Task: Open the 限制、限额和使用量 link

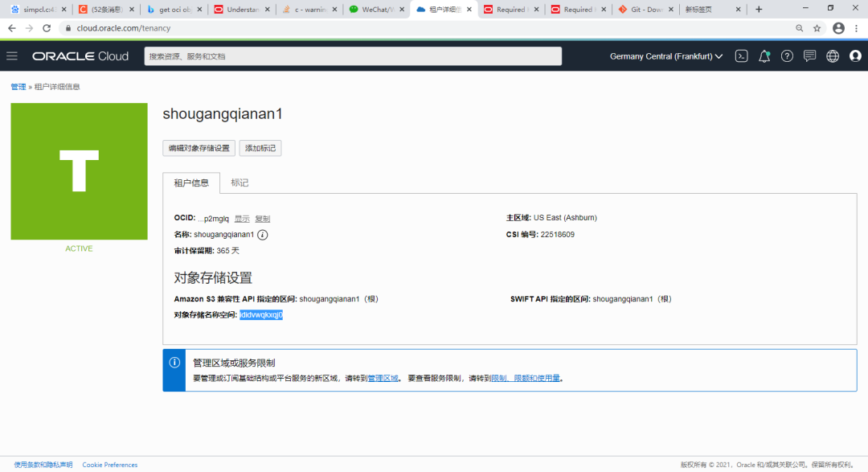Action: click(x=526, y=379)
